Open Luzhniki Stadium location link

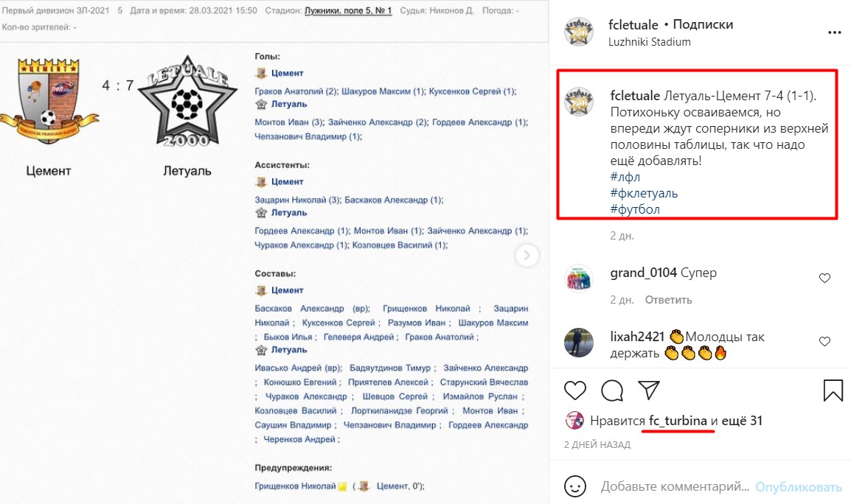pos(649,42)
